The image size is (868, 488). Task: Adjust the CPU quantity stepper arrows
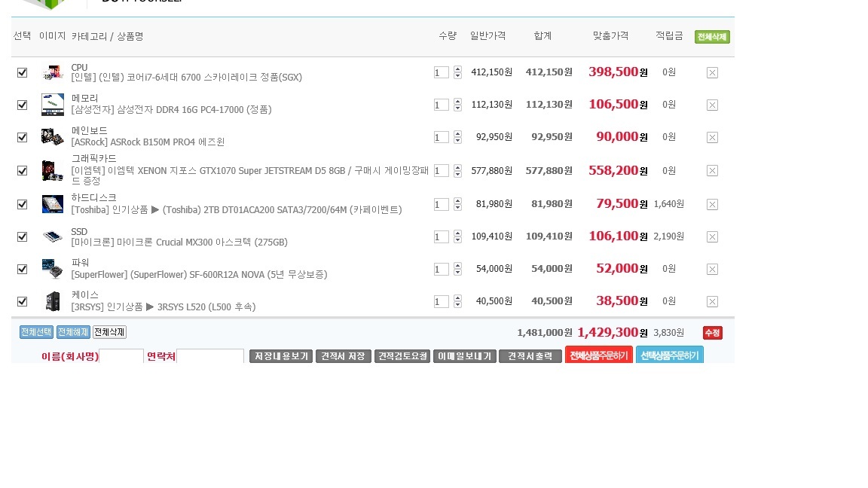457,72
